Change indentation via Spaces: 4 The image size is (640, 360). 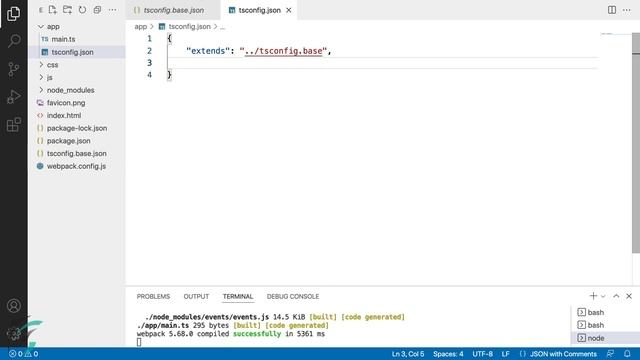pyautogui.click(x=448, y=354)
